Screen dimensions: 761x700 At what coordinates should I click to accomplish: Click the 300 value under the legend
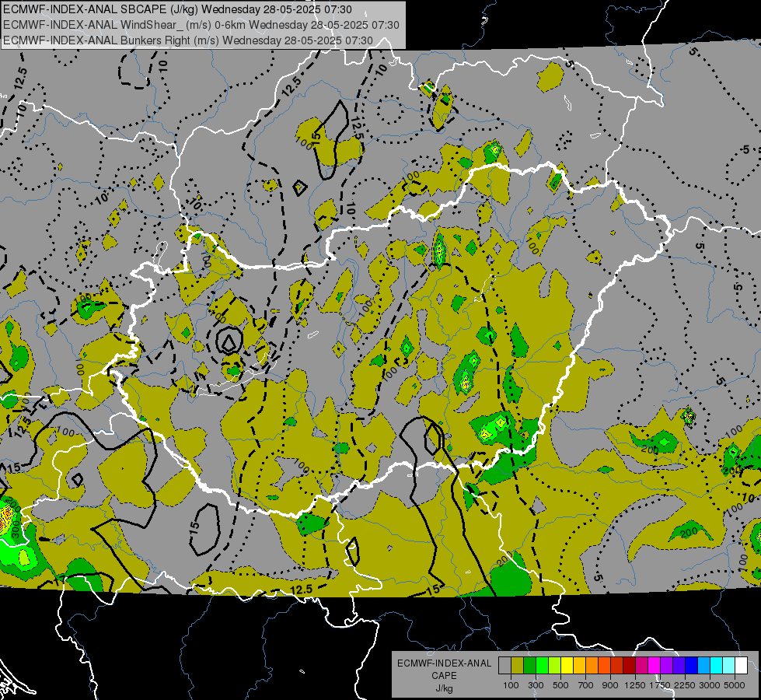click(536, 685)
